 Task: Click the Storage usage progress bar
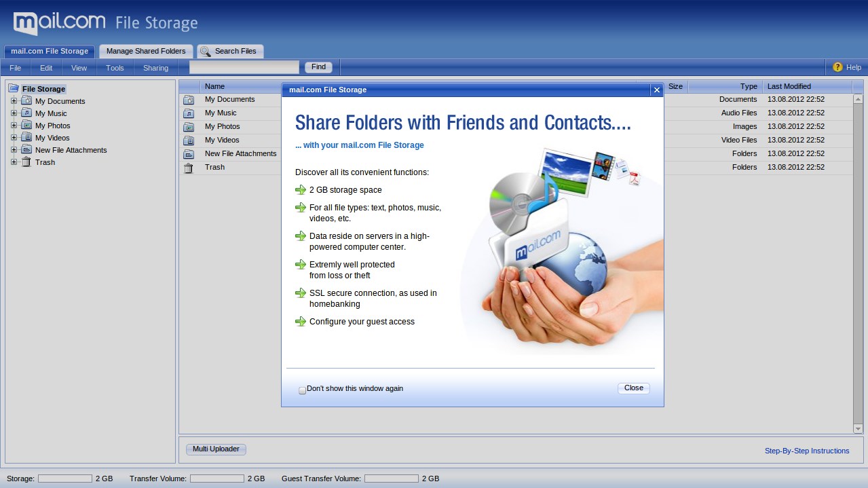65,478
